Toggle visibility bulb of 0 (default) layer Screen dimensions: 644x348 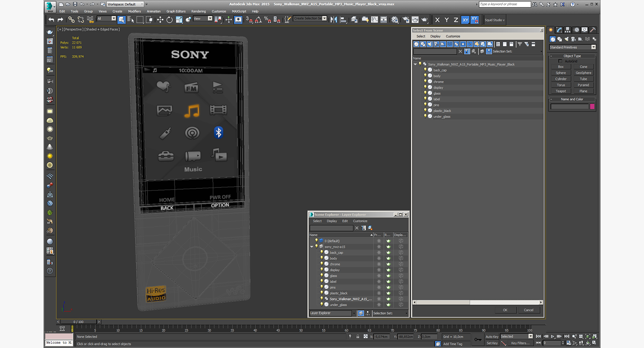[x=316, y=241]
